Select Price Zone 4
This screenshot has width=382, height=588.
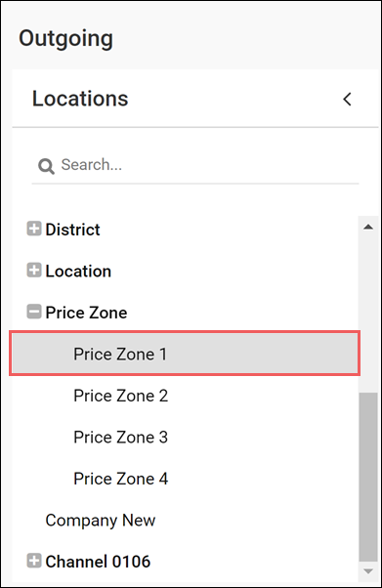click(x=120, y=479)
